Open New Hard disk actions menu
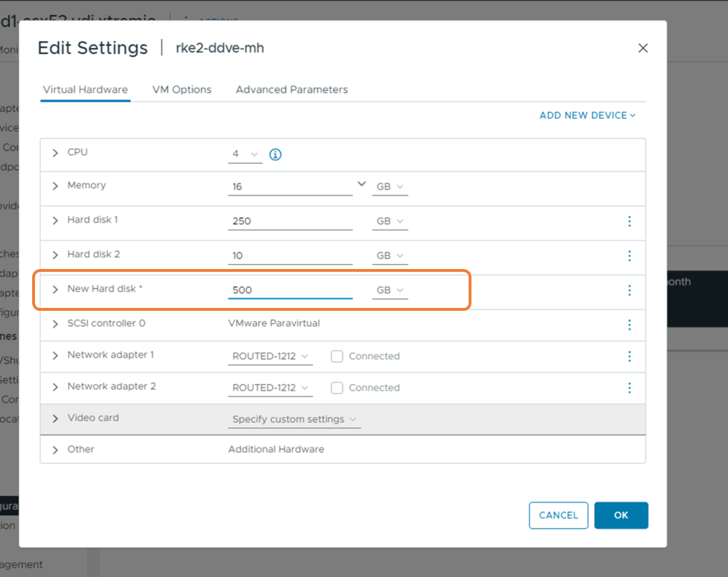The image size is (728, 577). (629, 290)
